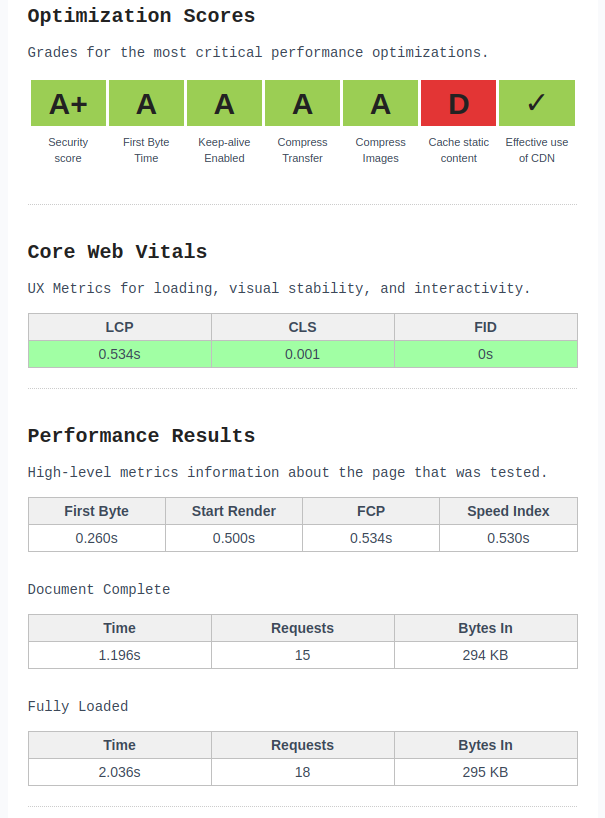Viewport: 605px width, 818px height.
Task: Click the First Byte Time grade icon
Action: (145, 102)
